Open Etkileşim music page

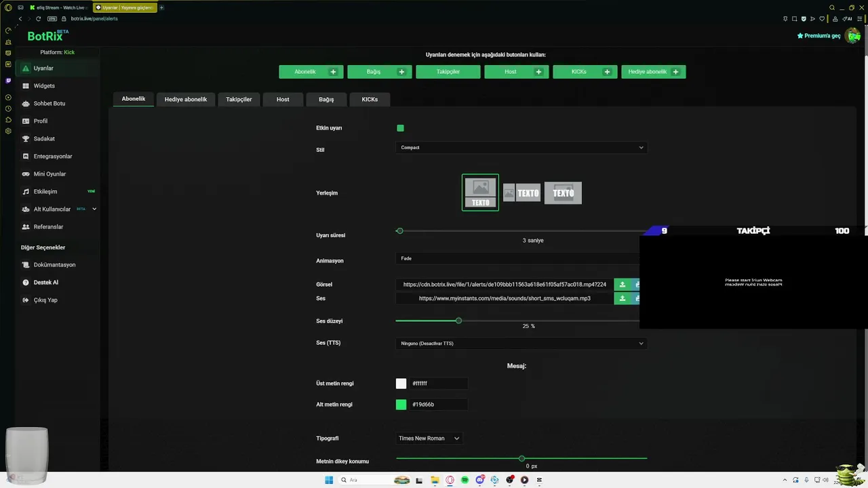tap(57, 192)
